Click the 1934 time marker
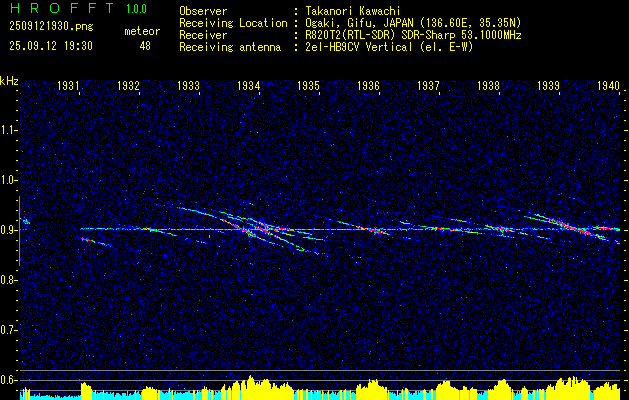629x400 pixels. [x=249, y=85]
